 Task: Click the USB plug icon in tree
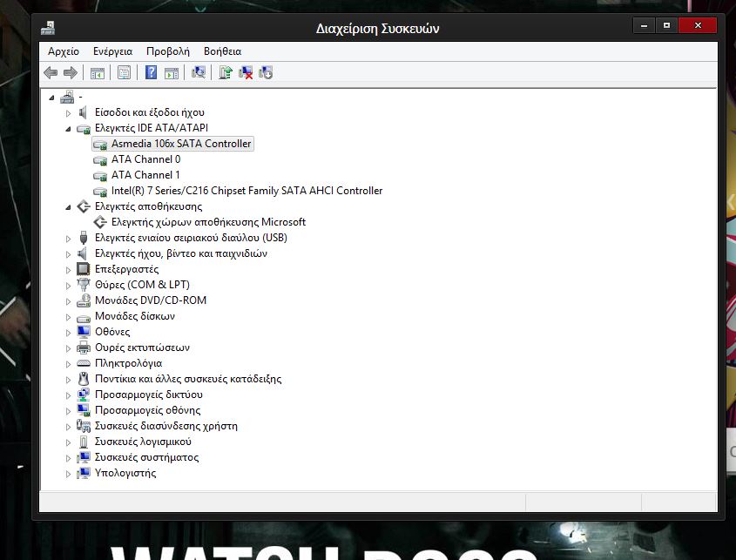pyautogui.click(x=84, y=238)
